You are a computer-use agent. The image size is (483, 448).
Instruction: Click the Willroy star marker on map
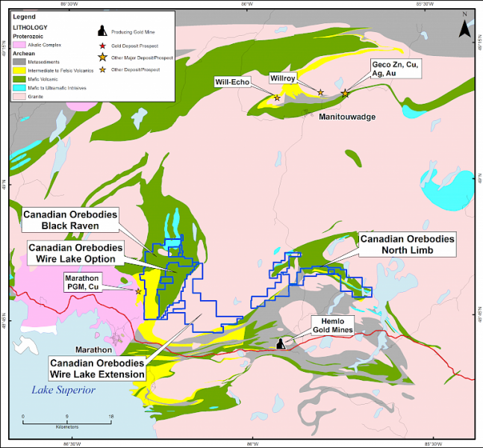coord(321,93)
